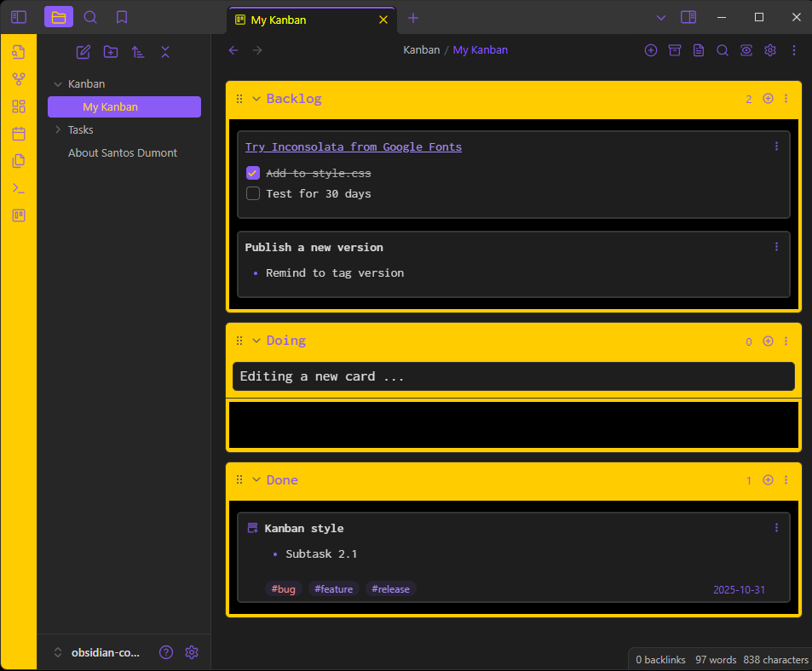Screen dimensions: 812x671
Task: Click the #feature tag
Action: (333, 588)
